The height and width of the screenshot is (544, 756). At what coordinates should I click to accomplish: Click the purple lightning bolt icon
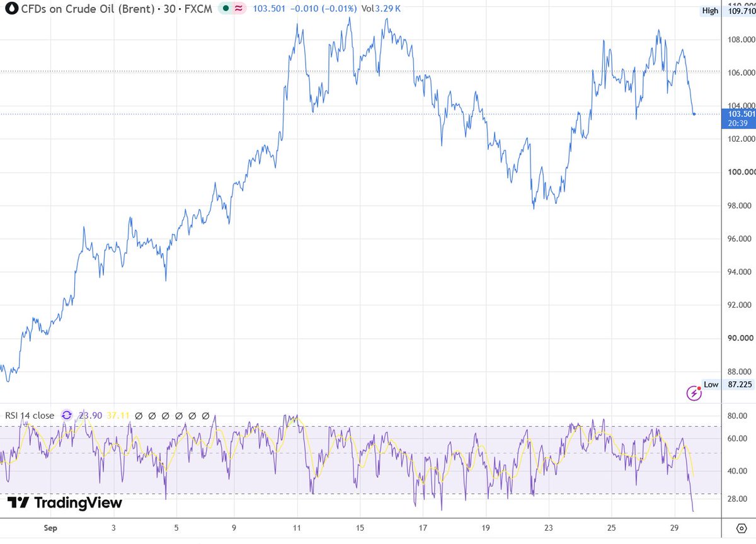[694, 394]
